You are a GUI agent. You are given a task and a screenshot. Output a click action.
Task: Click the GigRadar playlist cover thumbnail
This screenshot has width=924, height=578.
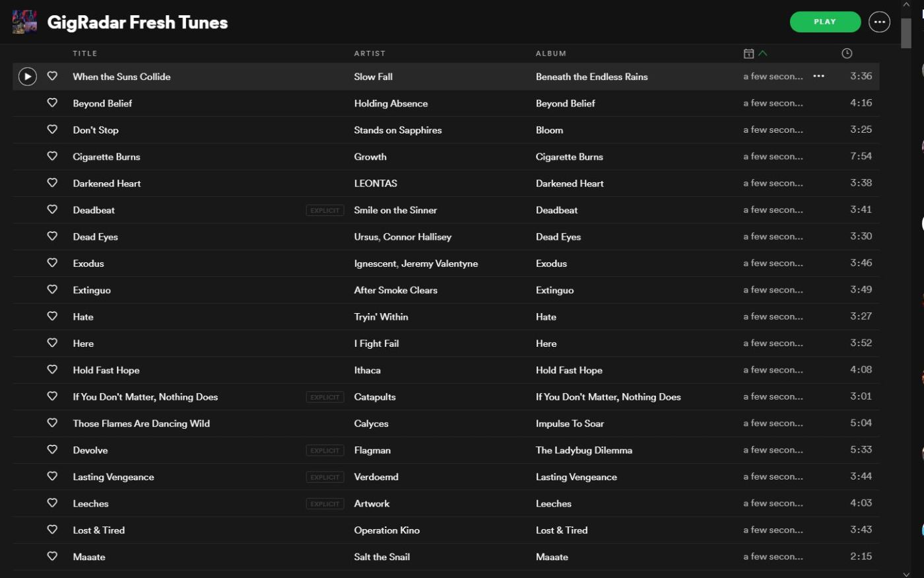pyautogui.click(x=24, y=22)
